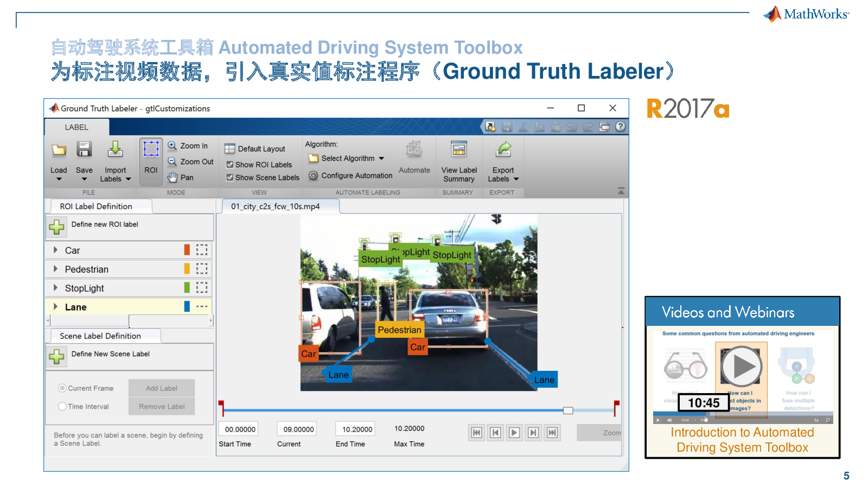The image size is (868, 488).
Task: Click the green plus to define new ROI label
Action: [x=56, y=227]
